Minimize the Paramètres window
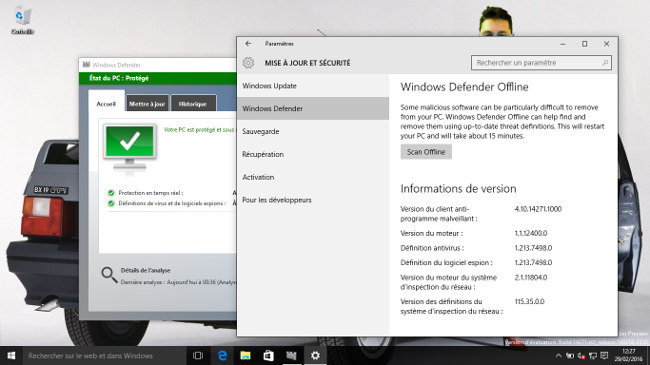The height and width of the screenshot is (365, 650). point(563,44)
